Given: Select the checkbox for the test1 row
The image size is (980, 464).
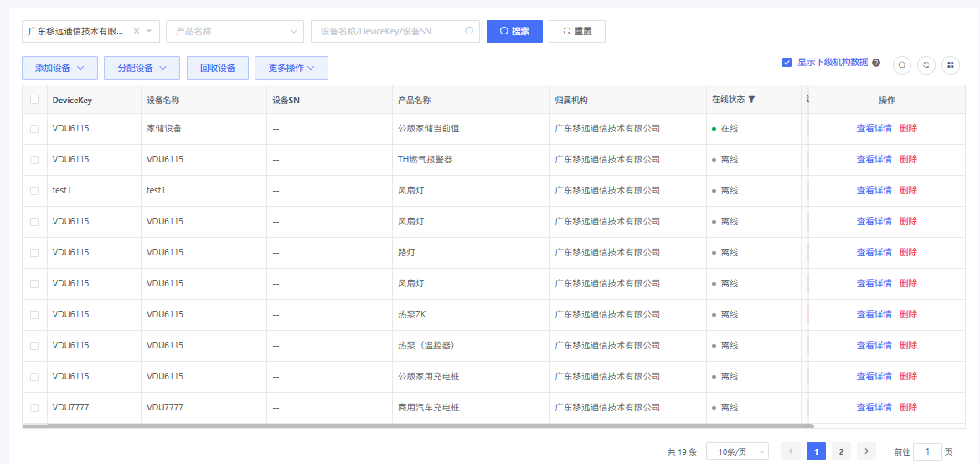Looking at the screenshot, I should point(34,191).
